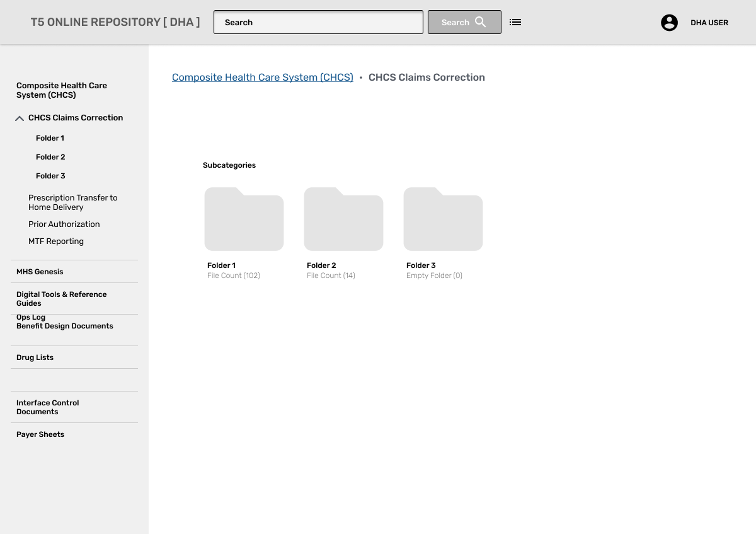Click the Folder 3 label under Subcategories
This screenshot has height=534, width=756.
[421, 265]
